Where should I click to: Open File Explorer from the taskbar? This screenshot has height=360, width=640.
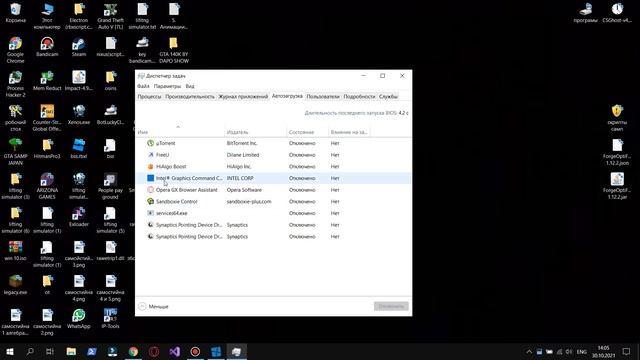[x=71, y=351]
